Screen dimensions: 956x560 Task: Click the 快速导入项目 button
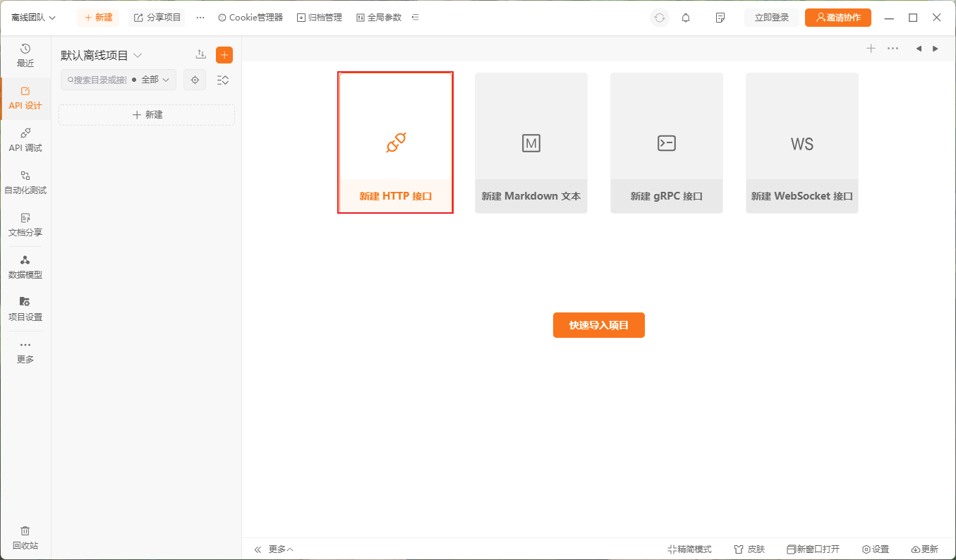click(x=598, y=325)
